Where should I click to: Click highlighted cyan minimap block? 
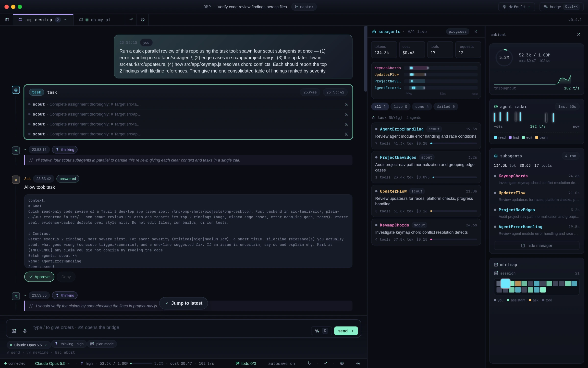(505, 284)
